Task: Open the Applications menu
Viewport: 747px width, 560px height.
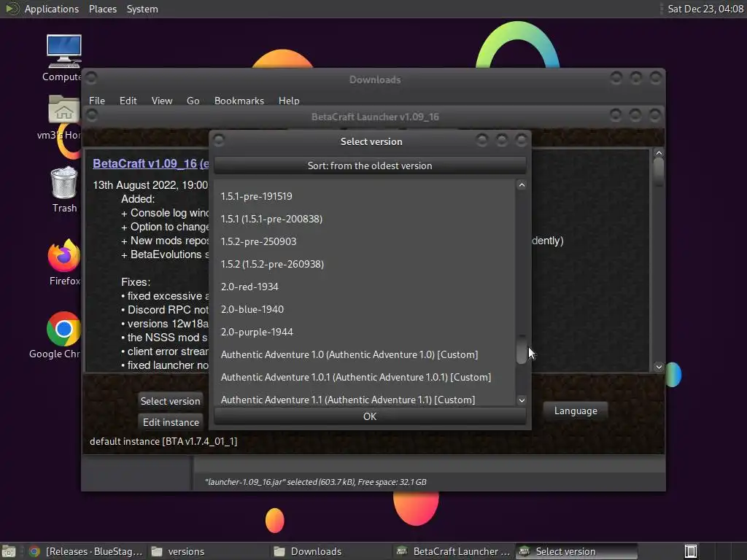Action: 52,9
